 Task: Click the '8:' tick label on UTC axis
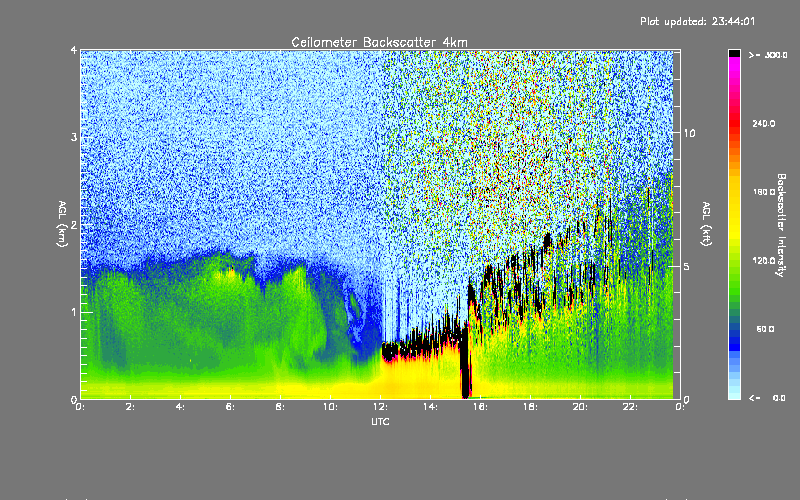281,407
